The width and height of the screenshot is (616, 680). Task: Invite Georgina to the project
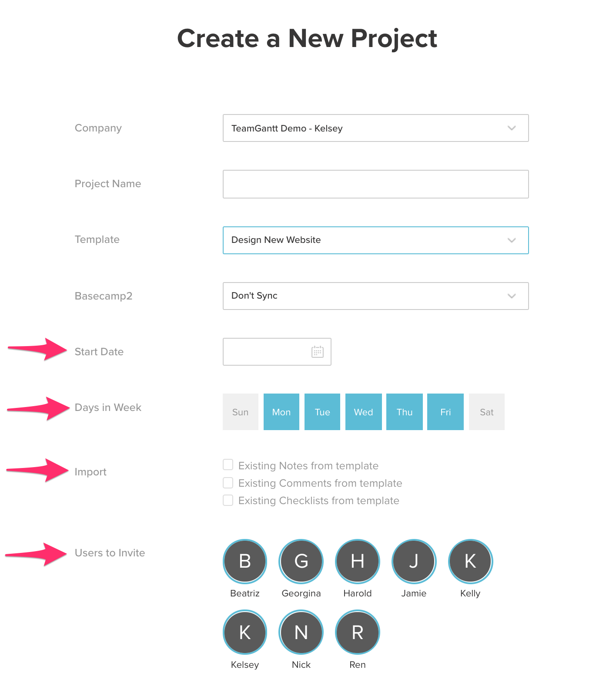click(x=301, y=562)
